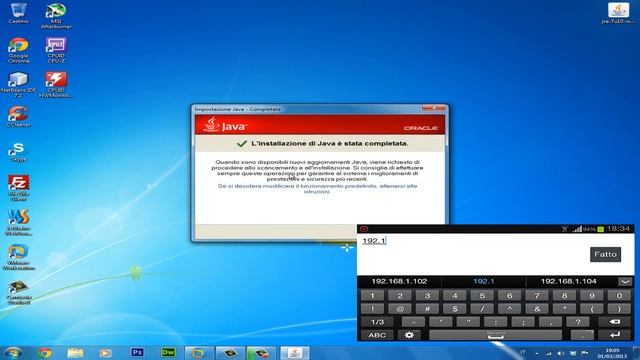This screenshot has width=640, height=360.
Task: Tap the space bar on the phone keyboard
Action: point(495,335)
